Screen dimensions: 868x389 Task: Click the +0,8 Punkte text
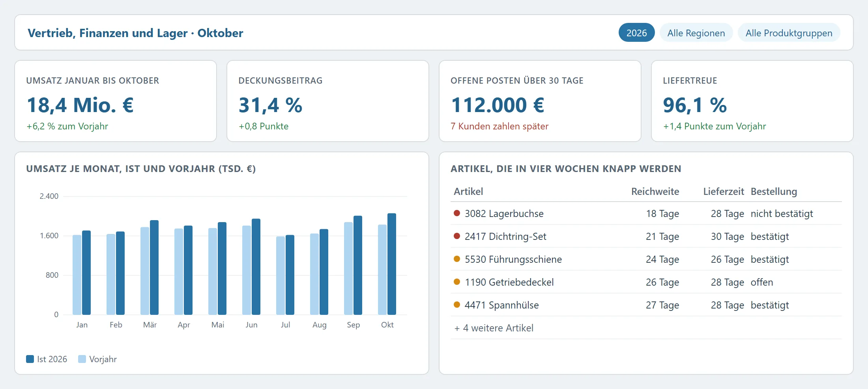264,126
